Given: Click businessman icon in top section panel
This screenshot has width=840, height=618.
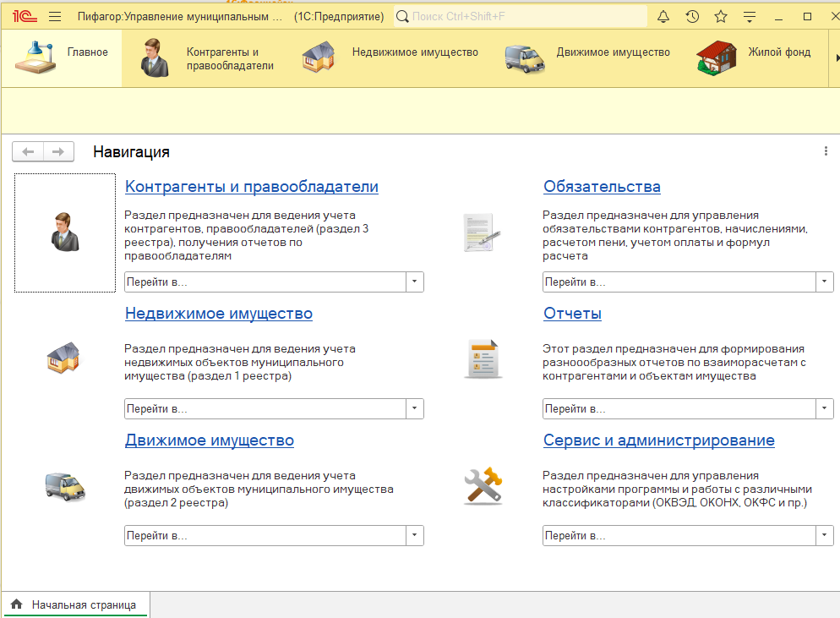Looking at the screenshot, I should pyautogui.click(x=155, y=57).
